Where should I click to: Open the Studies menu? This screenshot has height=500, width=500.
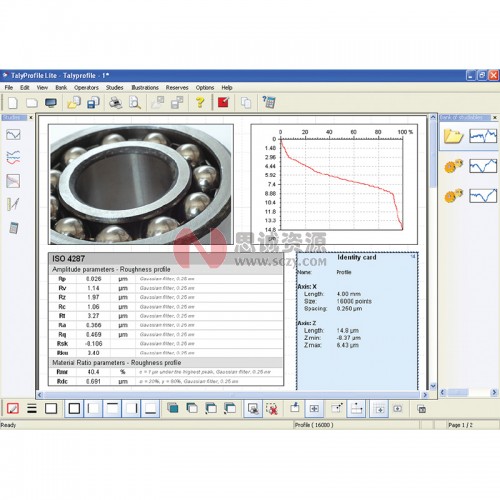[x=114, y=88]
